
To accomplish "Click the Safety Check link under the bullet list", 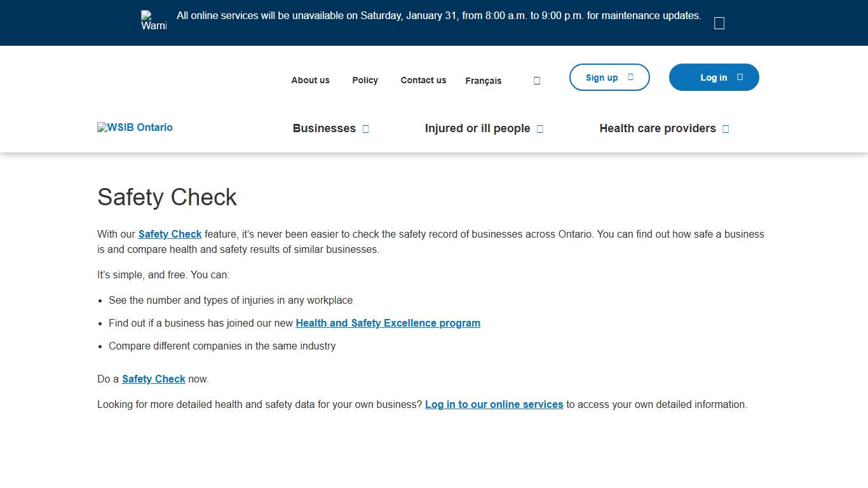I will pos(153,379).
